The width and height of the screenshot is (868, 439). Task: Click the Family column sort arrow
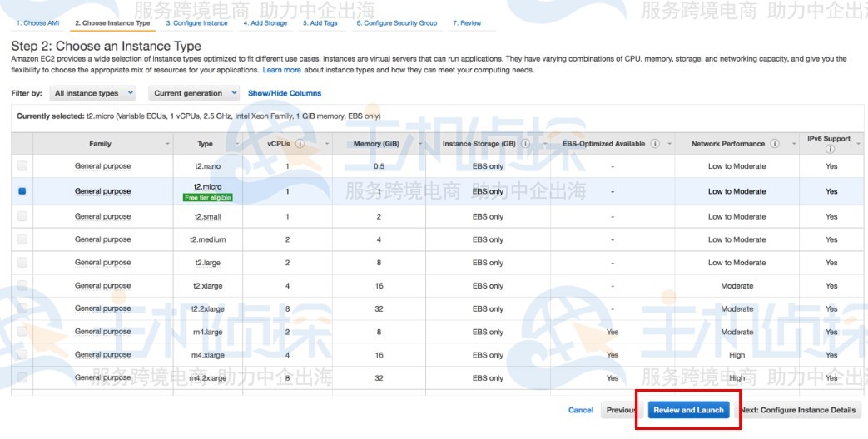pos(167,144)
